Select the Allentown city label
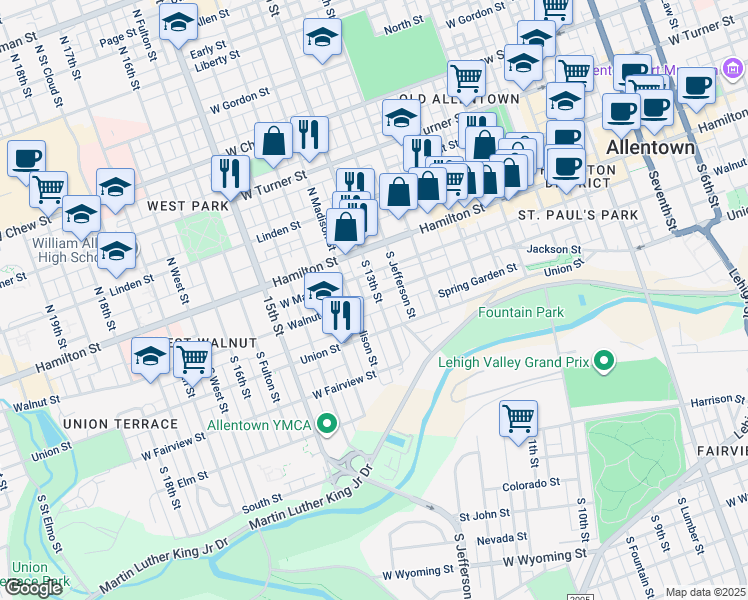748x600 pixels. coord(650,147)
